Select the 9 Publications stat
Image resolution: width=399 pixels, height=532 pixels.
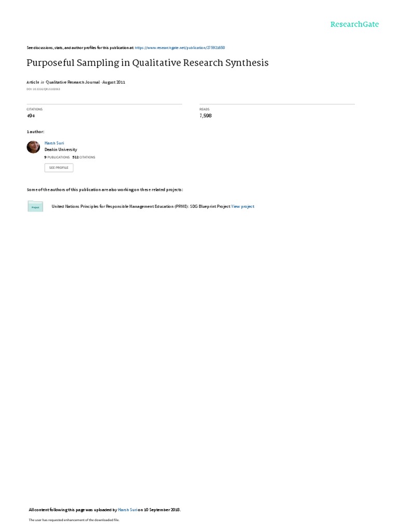57,157
